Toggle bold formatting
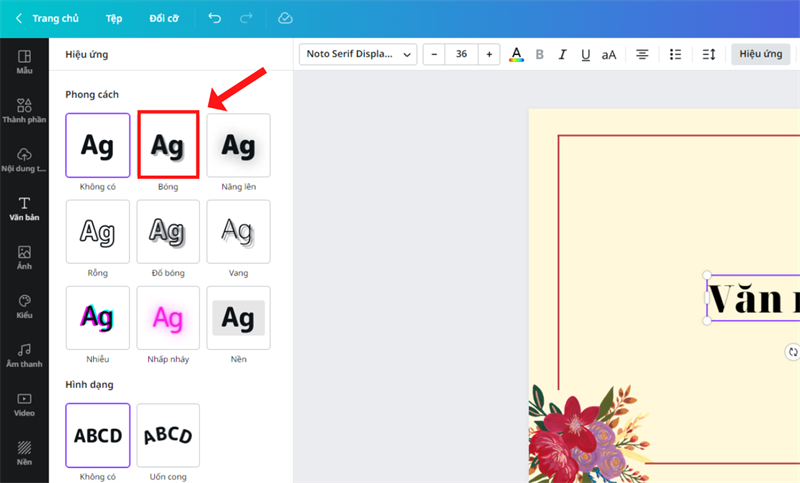Image resolution: width=800 pixels, height=483 pixels. tap(539, 54)
